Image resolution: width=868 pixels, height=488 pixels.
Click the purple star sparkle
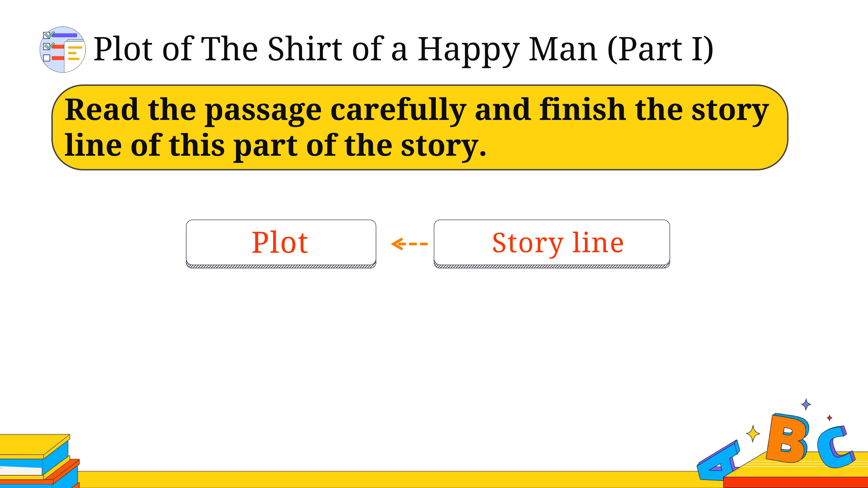pyautogui.click(x=806, y=404)
